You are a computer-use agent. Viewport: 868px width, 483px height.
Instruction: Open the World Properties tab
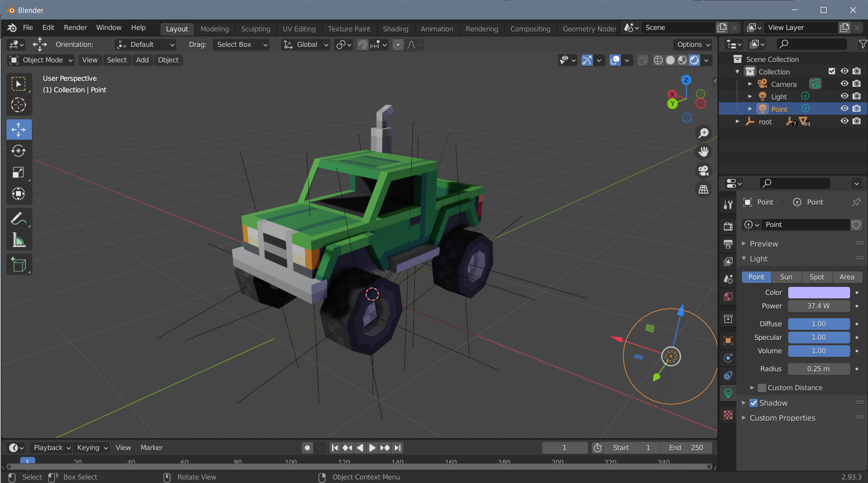(727, 296)
